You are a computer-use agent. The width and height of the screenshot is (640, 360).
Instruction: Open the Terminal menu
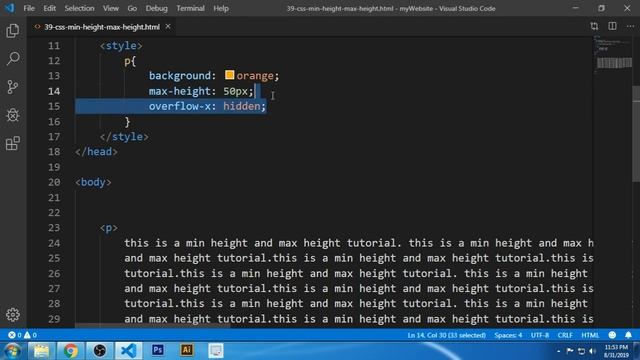click(x=190, y=8)
